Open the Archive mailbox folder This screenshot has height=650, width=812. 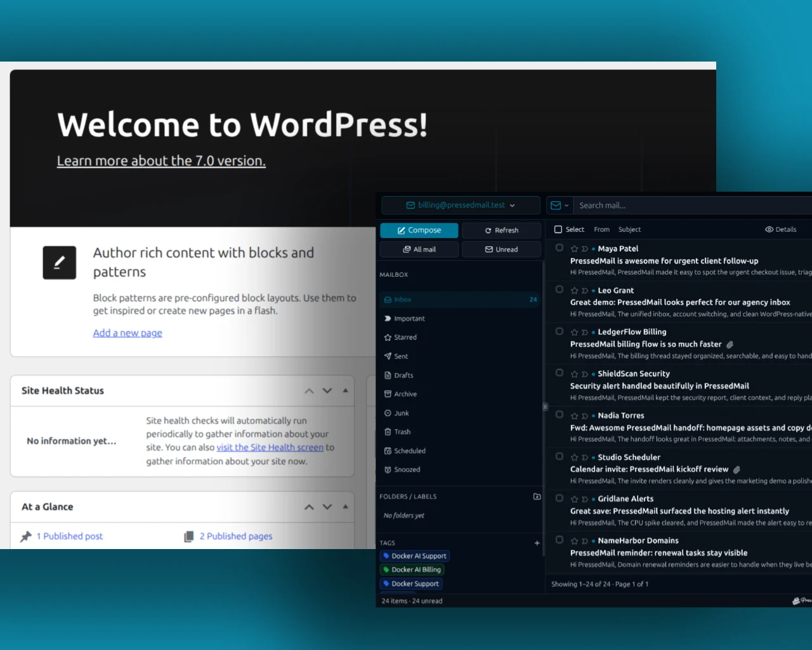tap(460, 394)
